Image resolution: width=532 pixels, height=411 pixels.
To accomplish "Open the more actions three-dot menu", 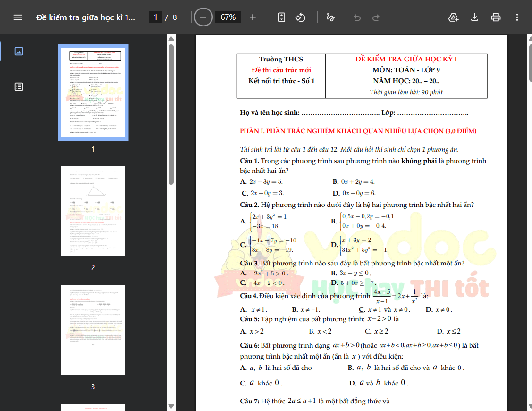I will [x=517, y=17].
